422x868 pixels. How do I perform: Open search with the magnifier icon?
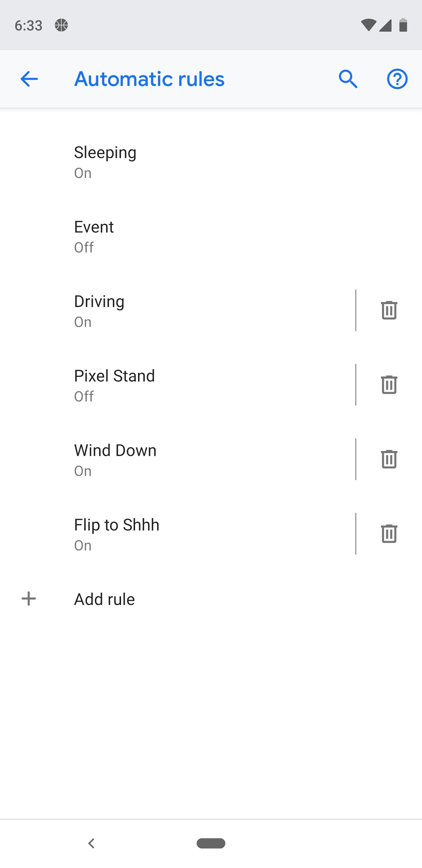(x=348, y=79)
